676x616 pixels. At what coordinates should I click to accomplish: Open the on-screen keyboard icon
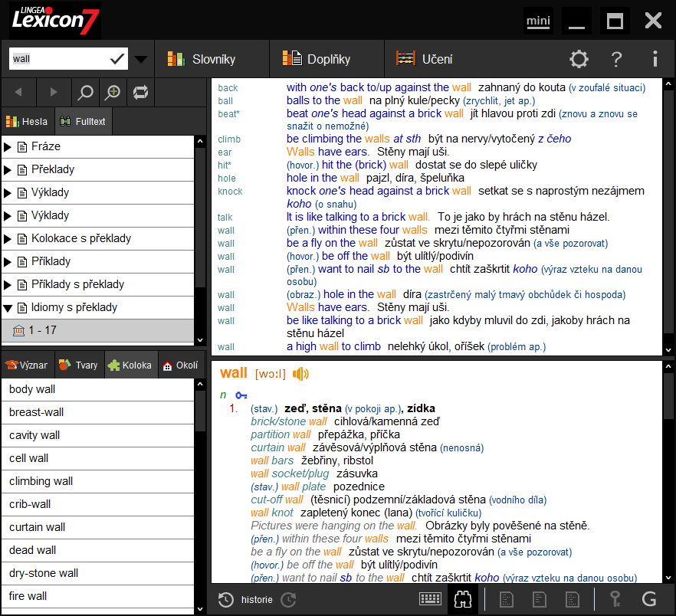point(430,599)
